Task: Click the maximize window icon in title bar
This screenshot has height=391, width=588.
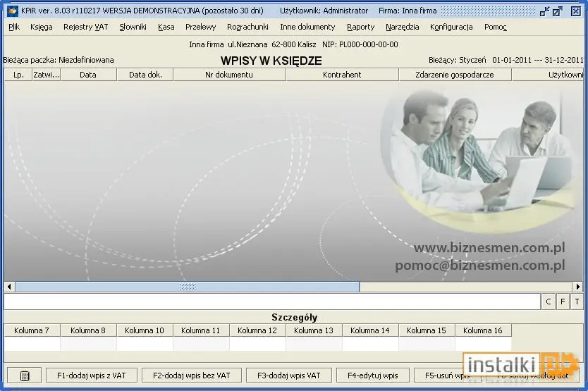Action: (x=558, y=11)
